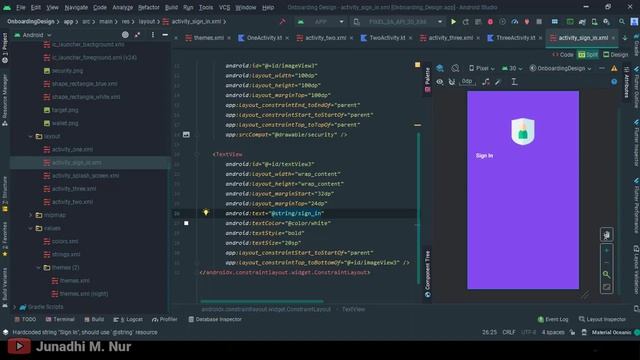Screen dimensions: 640x360
Task: Open the user account avatar icon
Action: [x=634, y=22]
